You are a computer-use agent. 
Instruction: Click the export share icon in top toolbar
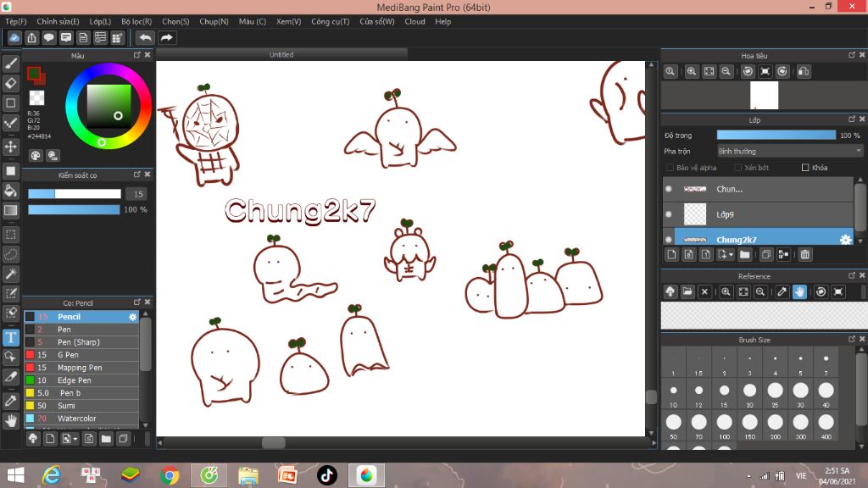[31, 37]
